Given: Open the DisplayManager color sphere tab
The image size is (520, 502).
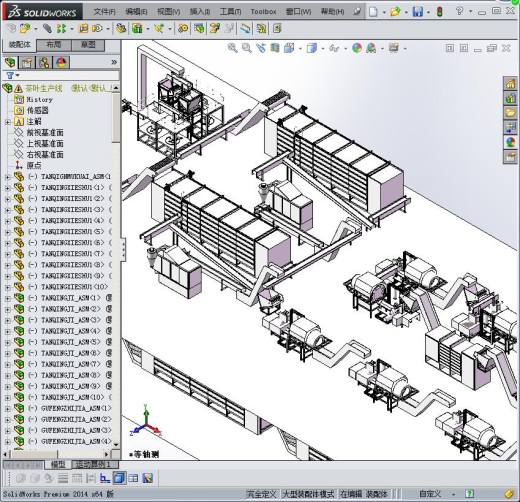Looking at the screenshot, I should point(61,62).
